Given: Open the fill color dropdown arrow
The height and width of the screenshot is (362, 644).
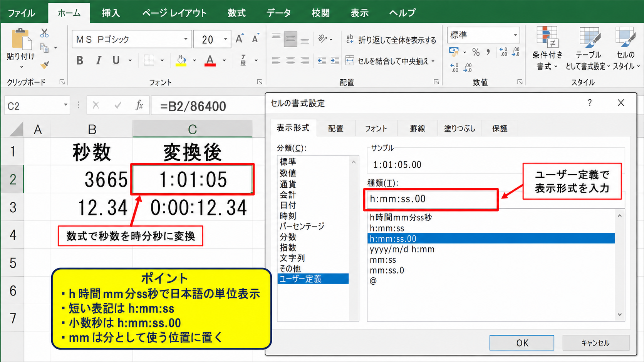Looking at the screenshot, I should click(195, 60).
